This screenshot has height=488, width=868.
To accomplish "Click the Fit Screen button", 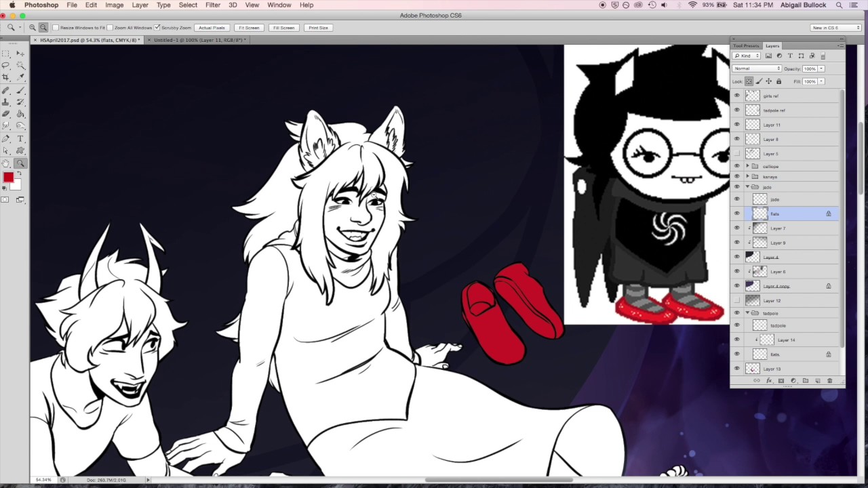I will (249, 28).
